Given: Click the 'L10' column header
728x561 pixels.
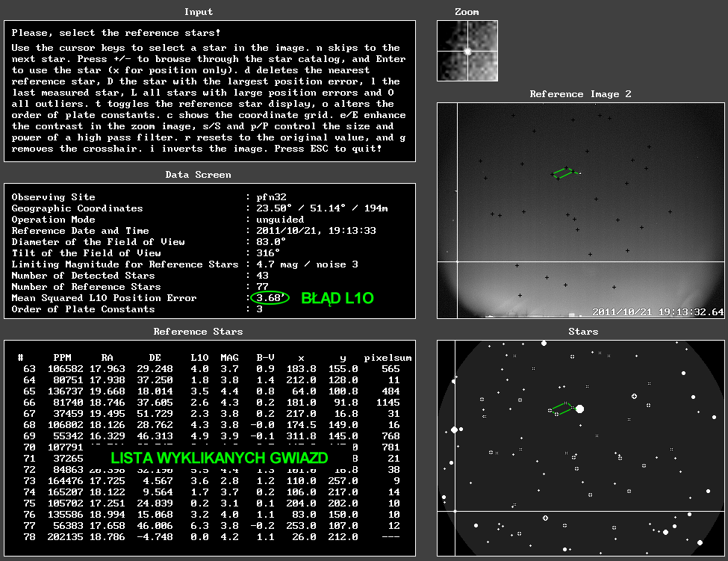Looking at the screenshot, I should [199, 358].
